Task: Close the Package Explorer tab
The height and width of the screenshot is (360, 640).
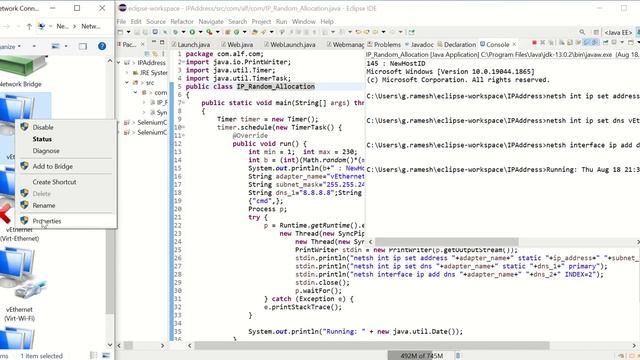Action: 142,44
